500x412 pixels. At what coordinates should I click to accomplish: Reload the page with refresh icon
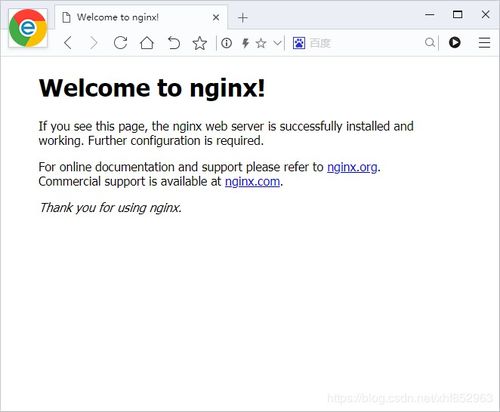120,43
